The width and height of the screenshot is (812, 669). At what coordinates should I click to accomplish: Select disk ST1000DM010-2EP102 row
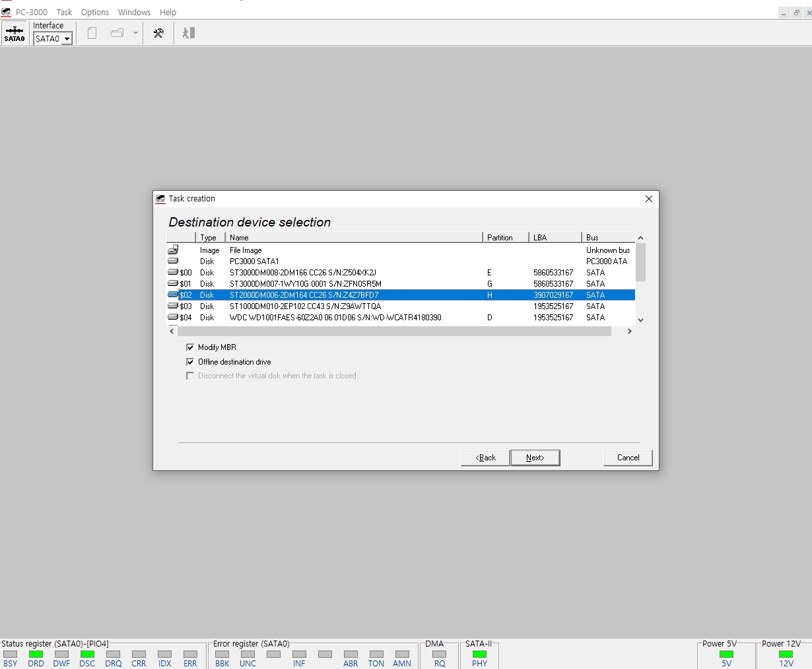401,306
